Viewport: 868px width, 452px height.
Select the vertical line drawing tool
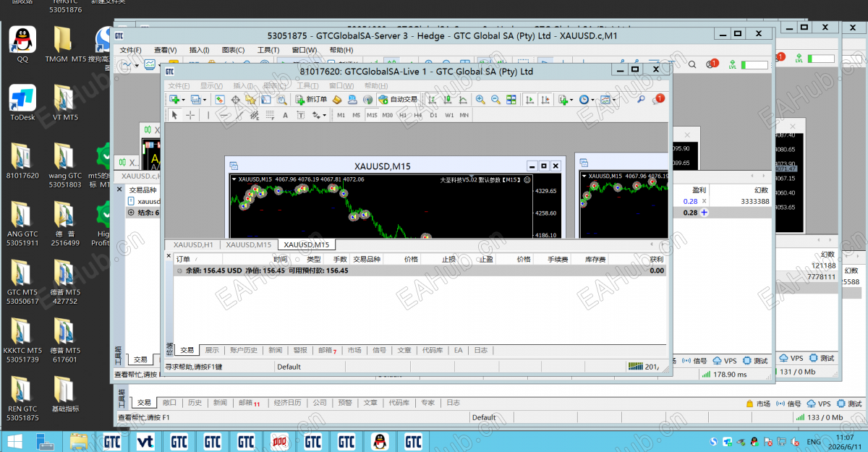(x=208, y=115)
